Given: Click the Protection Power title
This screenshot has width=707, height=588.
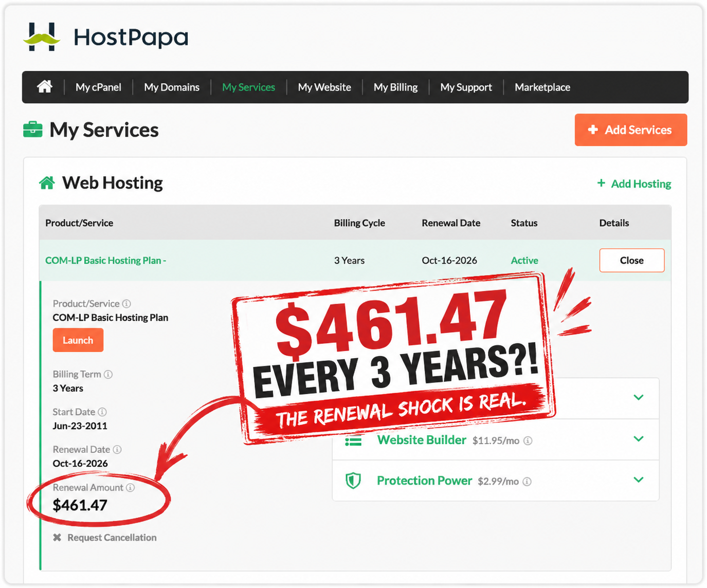Looking at the screenshot, I should (424, 481).
